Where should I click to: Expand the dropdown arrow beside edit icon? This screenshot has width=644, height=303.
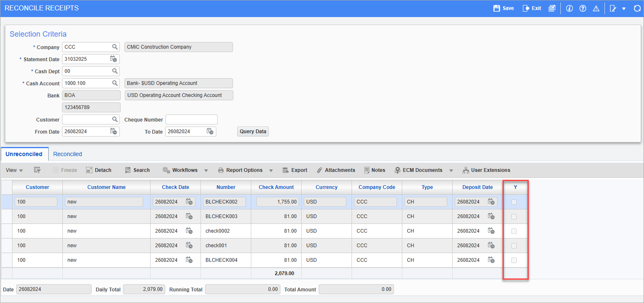point(624,9)
